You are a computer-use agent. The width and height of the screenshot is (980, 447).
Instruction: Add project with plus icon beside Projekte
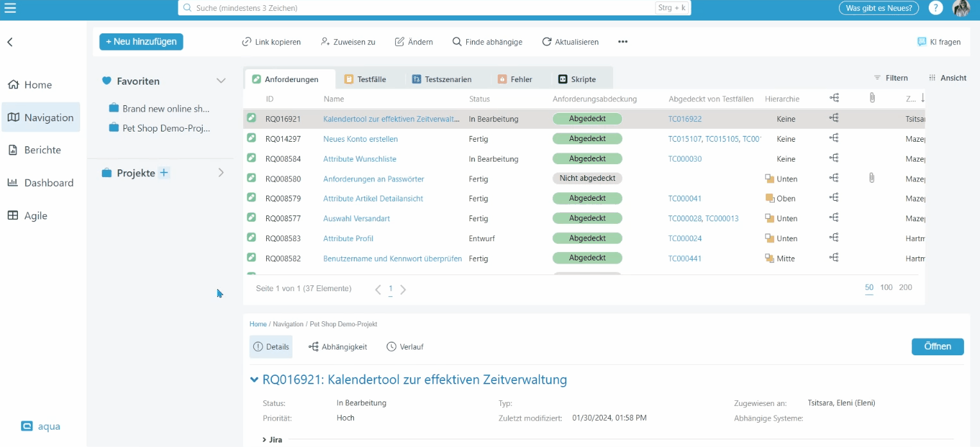164,173
